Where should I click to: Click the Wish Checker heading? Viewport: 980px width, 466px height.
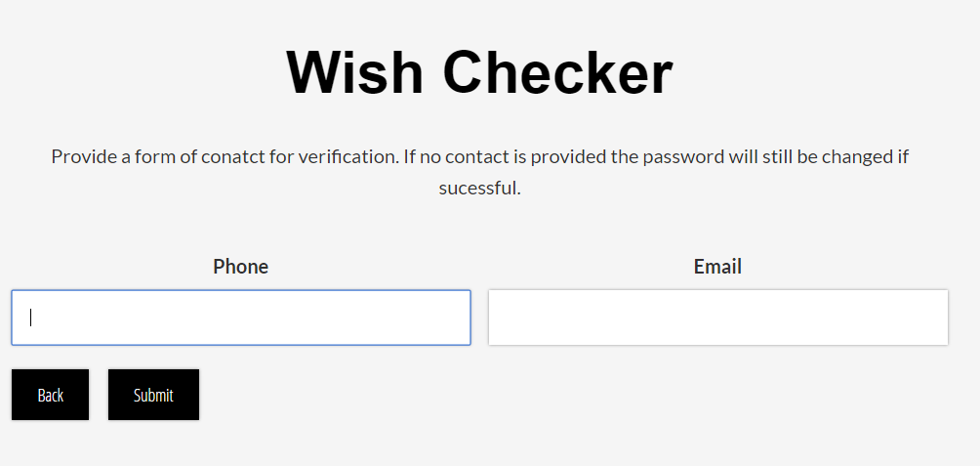point(479,72)
